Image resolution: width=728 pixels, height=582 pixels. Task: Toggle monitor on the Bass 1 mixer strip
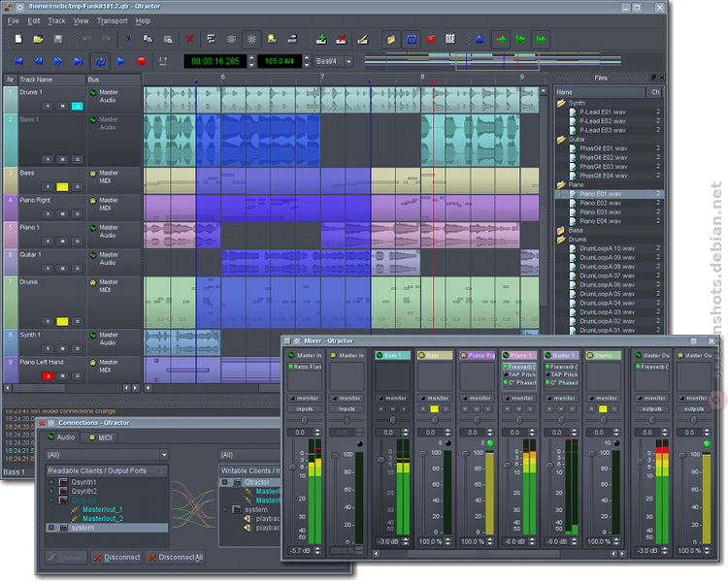pos(393,399)
